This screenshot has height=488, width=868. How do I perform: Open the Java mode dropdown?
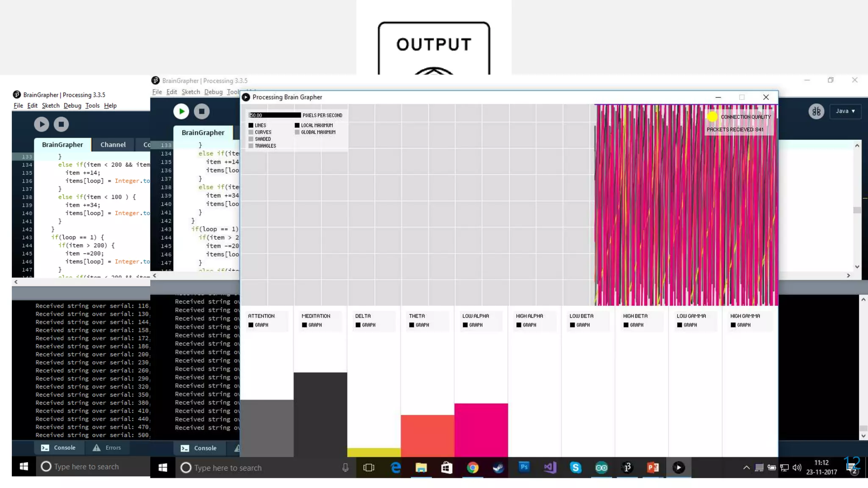845,111
